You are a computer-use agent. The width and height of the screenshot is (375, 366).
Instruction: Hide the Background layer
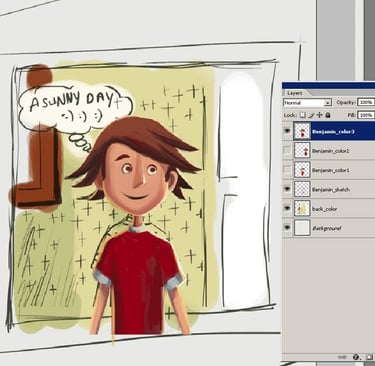point(287,228)
